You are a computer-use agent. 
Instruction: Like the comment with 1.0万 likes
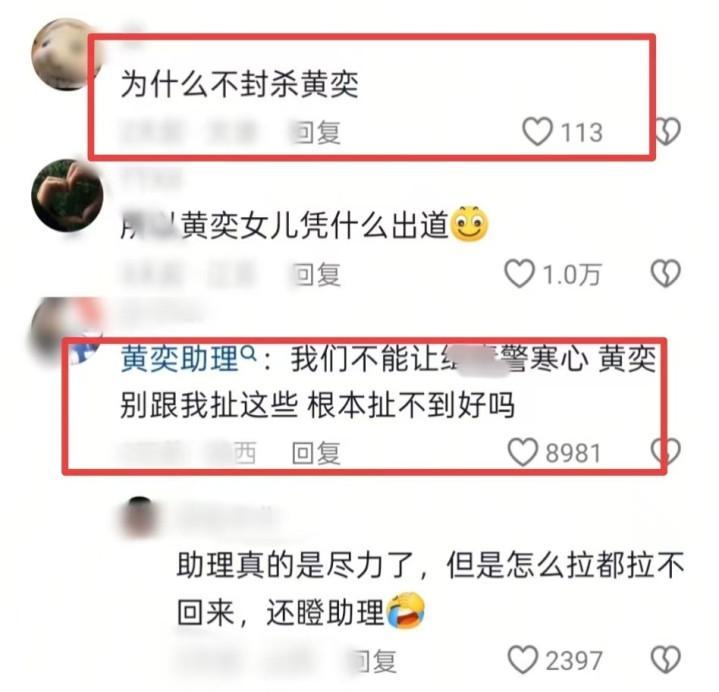click(519, 274)
